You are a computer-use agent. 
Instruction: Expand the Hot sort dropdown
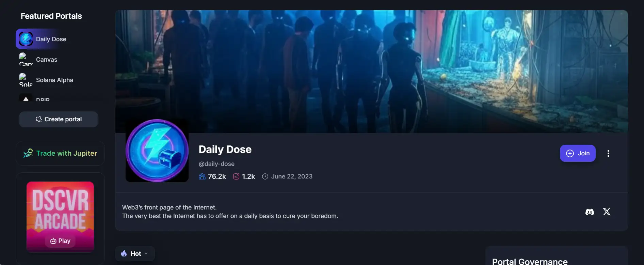click(135, 254)
